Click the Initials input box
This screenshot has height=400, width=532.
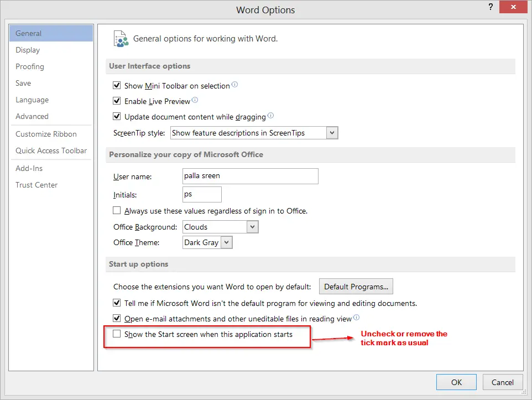click(202, 195)
